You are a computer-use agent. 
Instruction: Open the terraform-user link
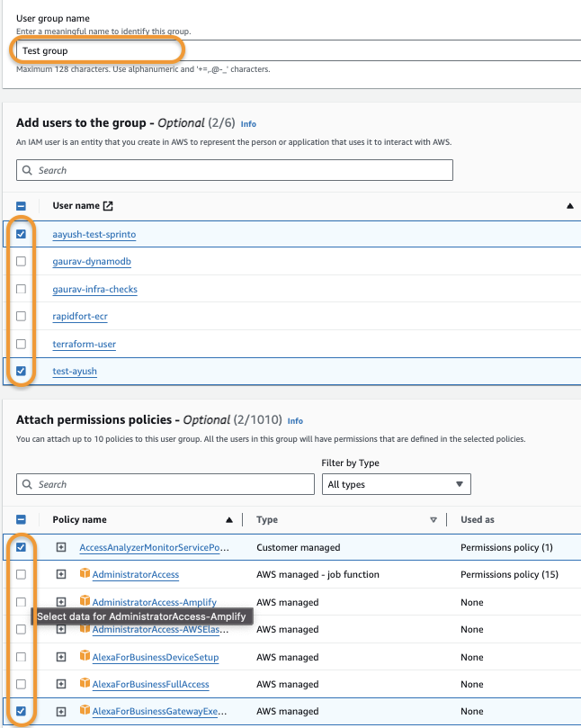pyautogui.click(x=84, y=344)
